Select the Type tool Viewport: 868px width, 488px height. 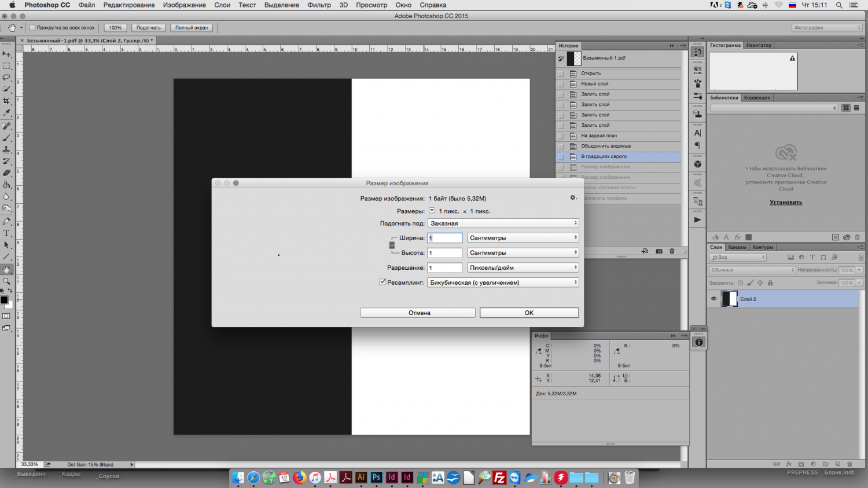[x=6, y=233]
